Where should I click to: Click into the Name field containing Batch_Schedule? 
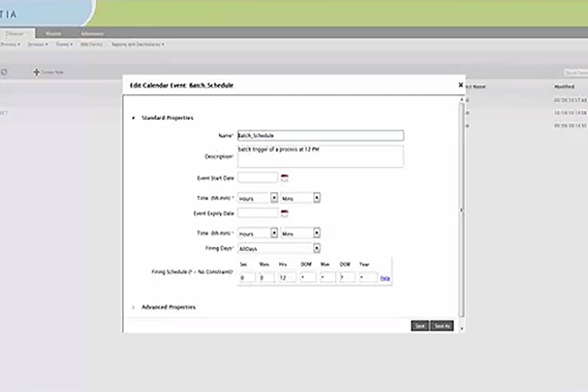tap(320, 135)
